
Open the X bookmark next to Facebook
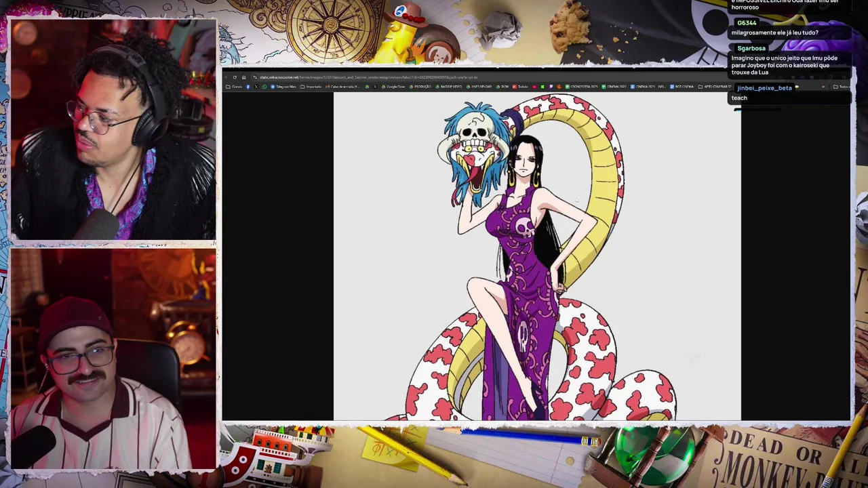point(256,87)
